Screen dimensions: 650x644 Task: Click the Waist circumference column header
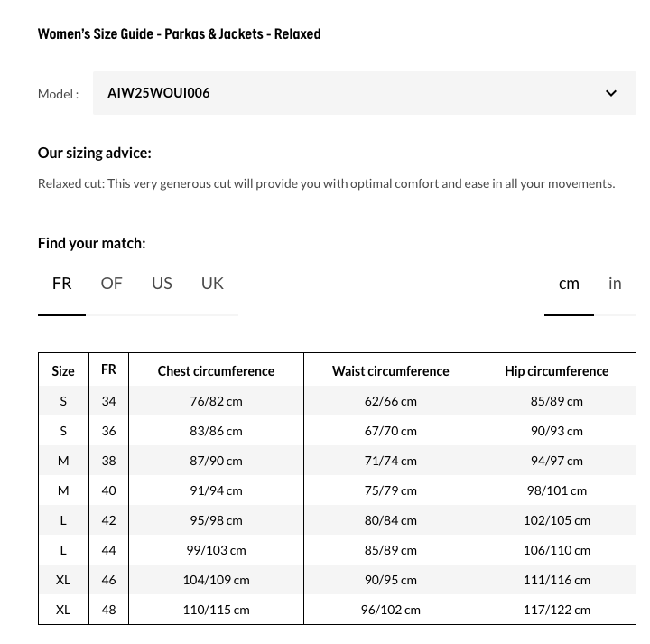(x=390, y=371)
